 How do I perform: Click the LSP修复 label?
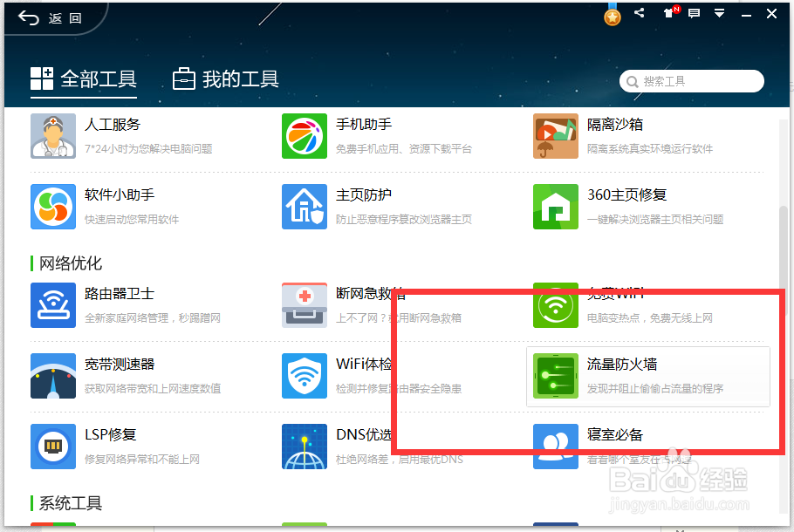click(x=111, y=435)
